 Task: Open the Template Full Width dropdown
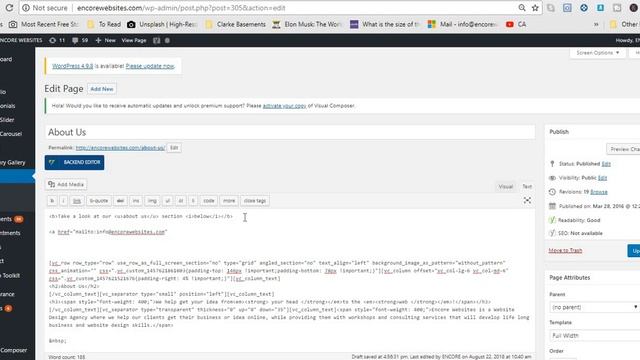[x=595, y=336]
